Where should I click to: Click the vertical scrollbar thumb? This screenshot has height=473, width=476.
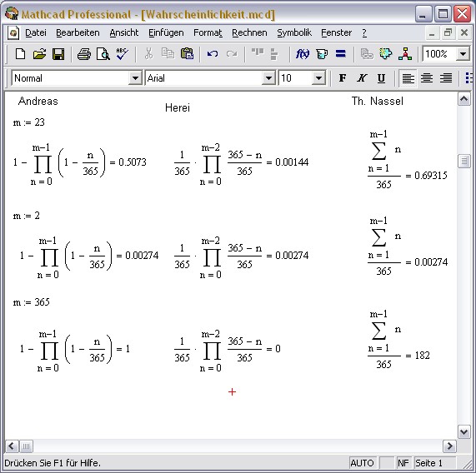click(463, 161)
